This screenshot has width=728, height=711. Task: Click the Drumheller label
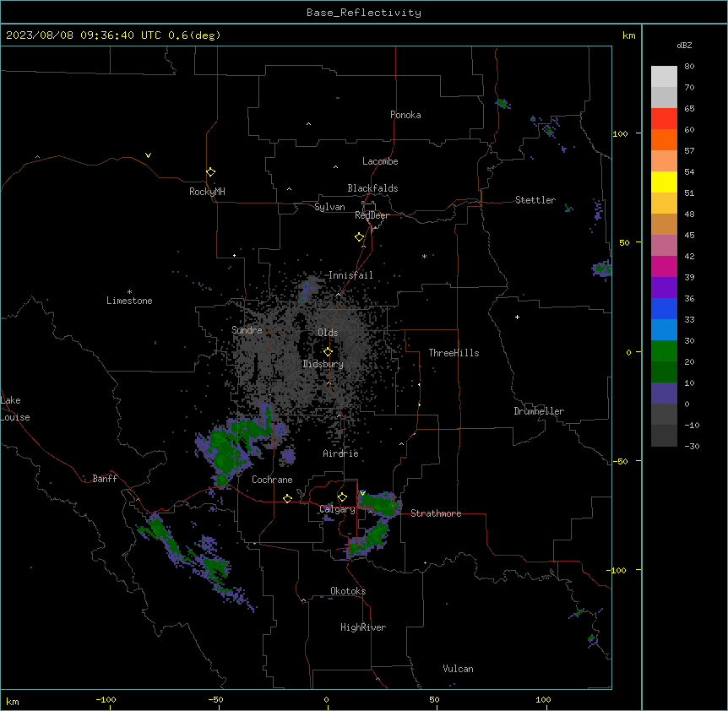(x=539, y=411)
